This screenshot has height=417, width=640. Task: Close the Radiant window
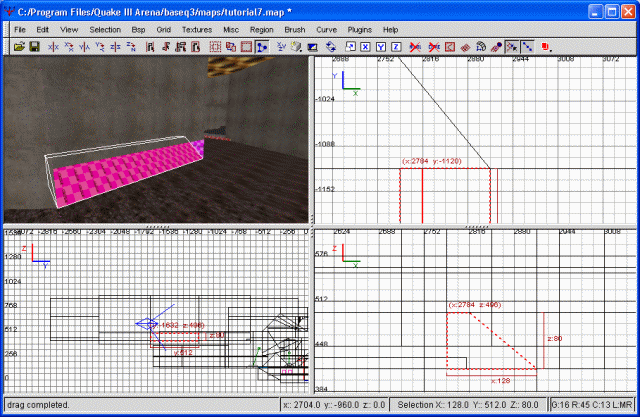point(628,12)
